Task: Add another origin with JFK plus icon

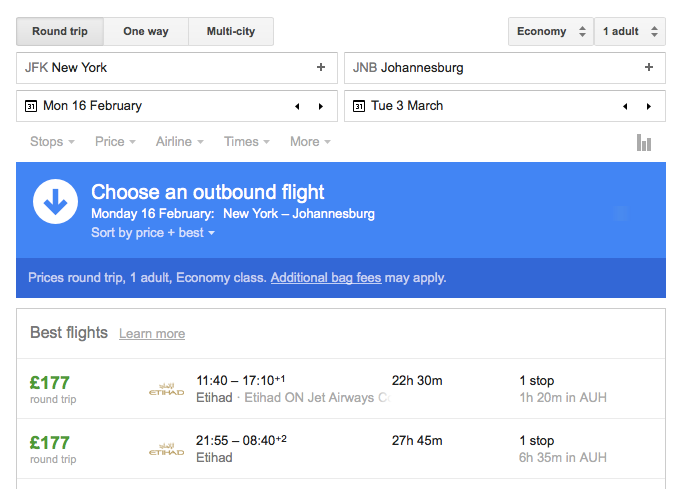Action: (321, 68)
